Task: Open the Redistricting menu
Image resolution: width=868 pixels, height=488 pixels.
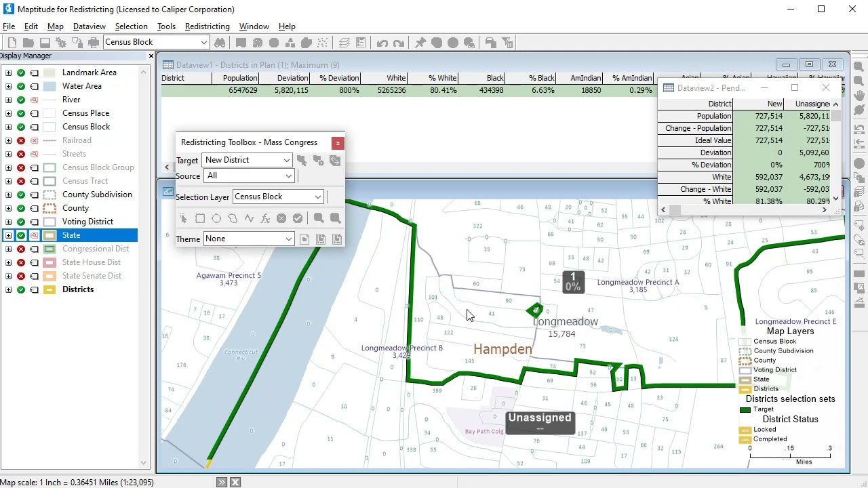Action: coord(208,26)
